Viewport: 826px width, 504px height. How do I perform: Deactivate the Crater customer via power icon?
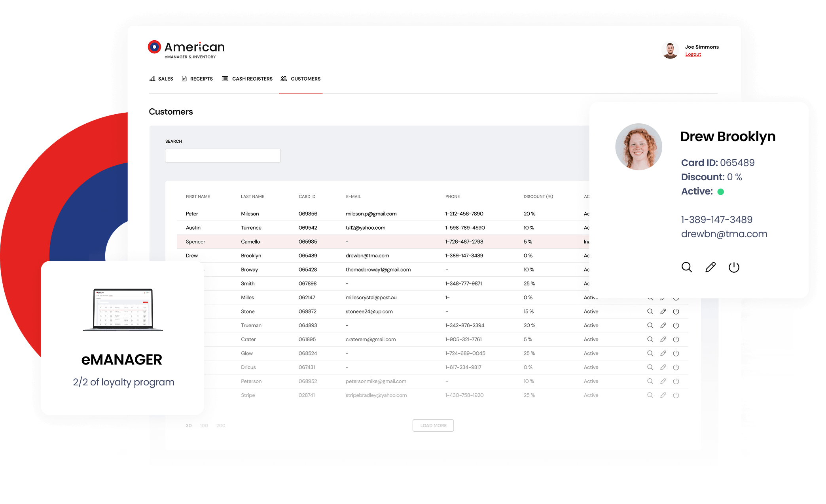pos(676,339)
